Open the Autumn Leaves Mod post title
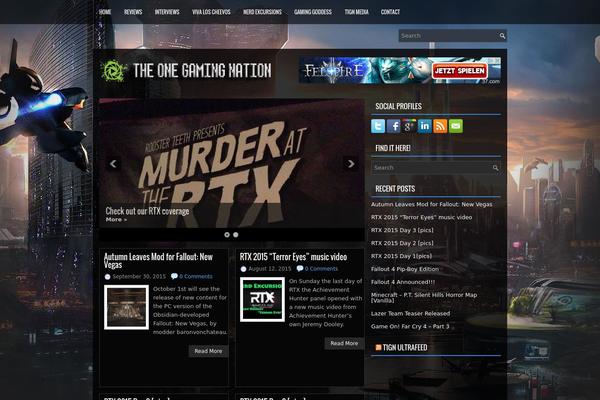This screenshot has height=400, width=600. coord(158,261)
